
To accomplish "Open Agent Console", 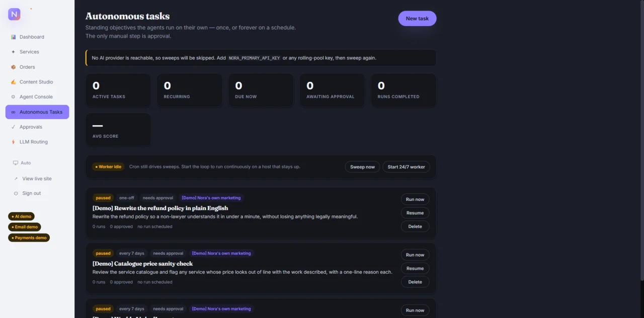I will coord(37,97).
